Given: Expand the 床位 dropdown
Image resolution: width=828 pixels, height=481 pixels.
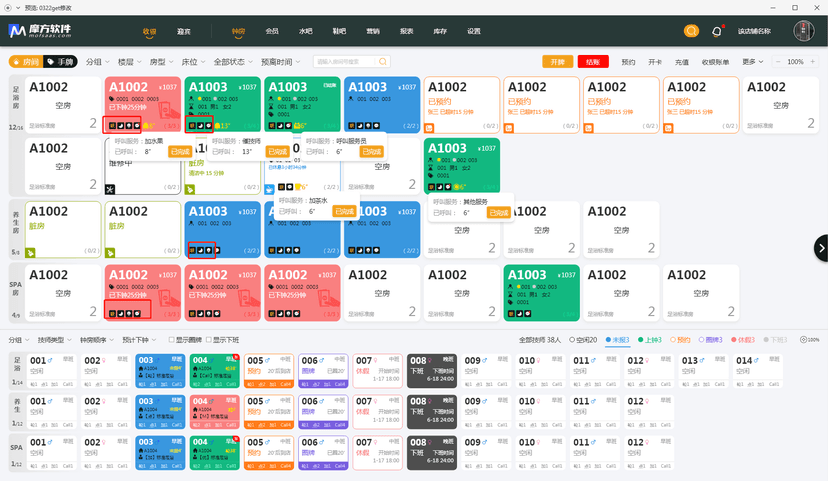Looking at the screenshot, I should (193, 62).
